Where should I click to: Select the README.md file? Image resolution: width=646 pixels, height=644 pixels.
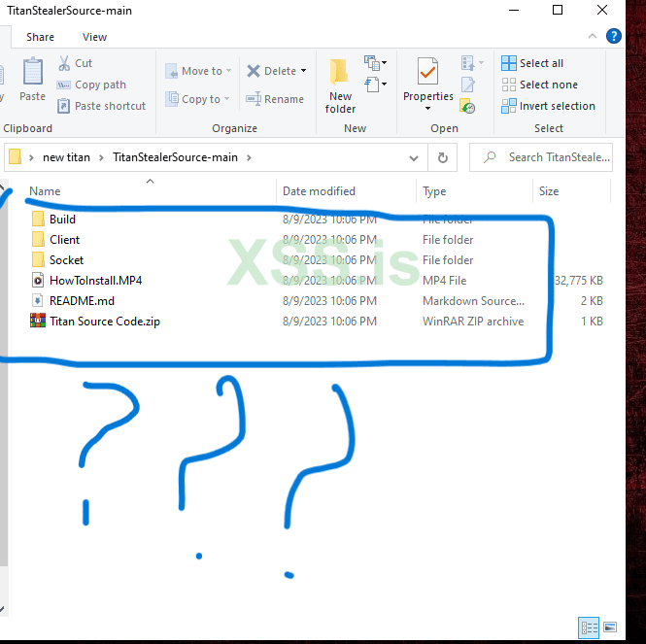point(82,301)
